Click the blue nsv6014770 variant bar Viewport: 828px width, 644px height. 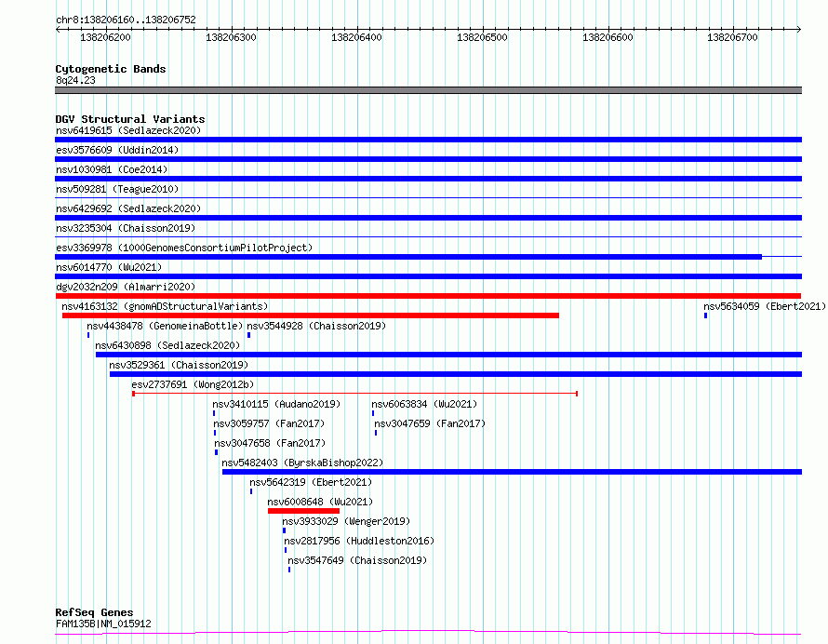(x=428, y=276)
